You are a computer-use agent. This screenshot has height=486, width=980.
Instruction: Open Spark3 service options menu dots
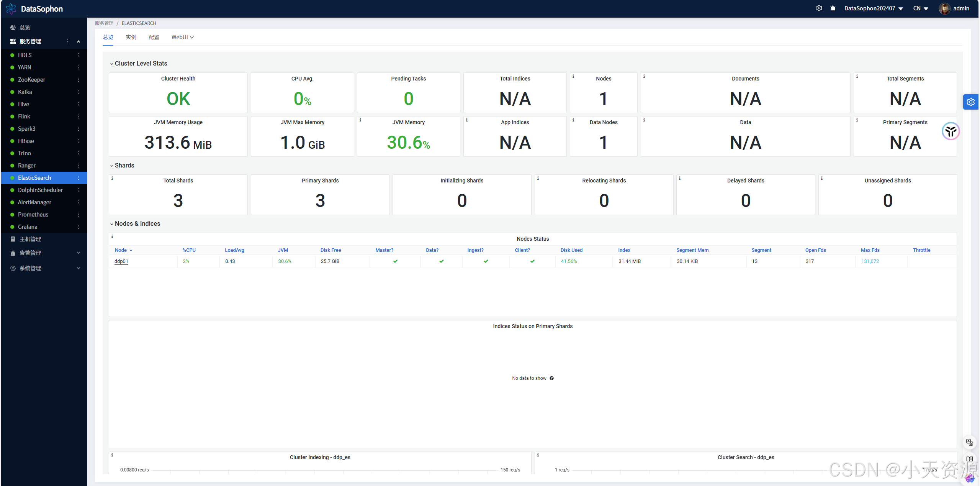pyautogui.click(x=79, y=129)
